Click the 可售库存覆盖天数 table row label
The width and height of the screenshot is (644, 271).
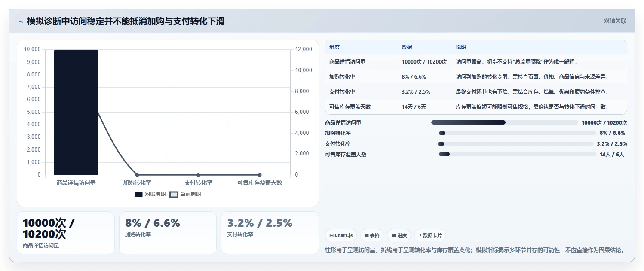tap(350, 107)
